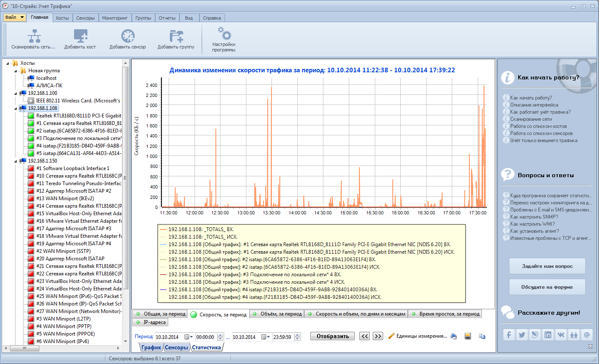Open the start date calendar dropdown
The height and width of the screenshot is (364, 599).
[192, 337]
